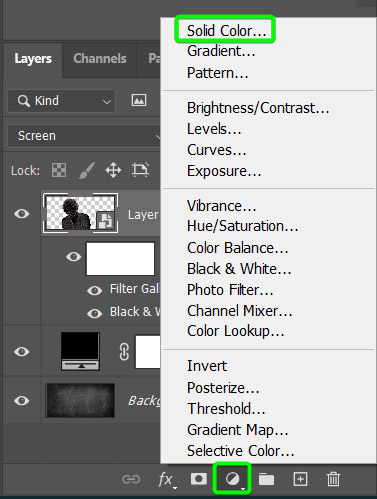Select Exposure from the menu
Screen dimensions: 377x499
point(224,171)
